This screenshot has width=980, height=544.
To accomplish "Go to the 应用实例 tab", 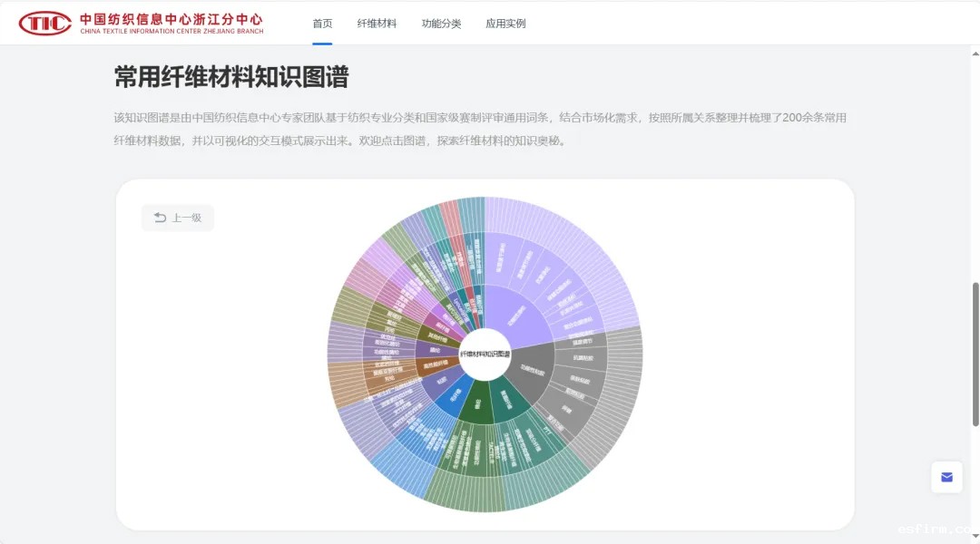I will pyautogui.click(x=505, y=24).
